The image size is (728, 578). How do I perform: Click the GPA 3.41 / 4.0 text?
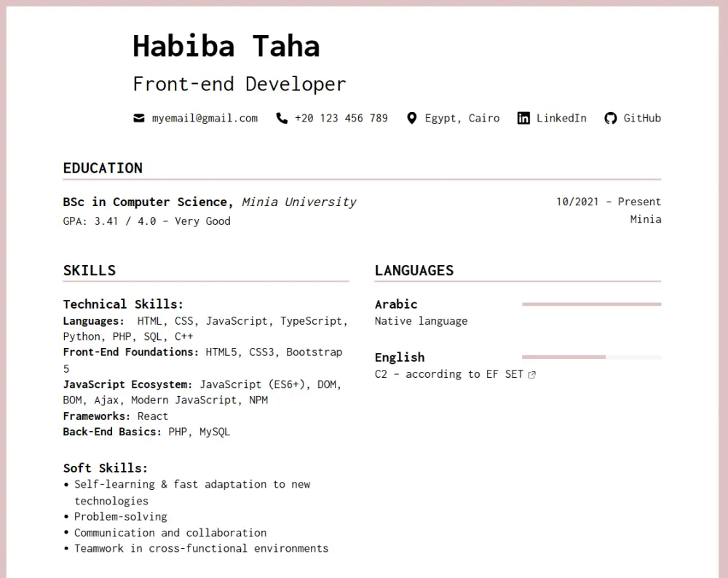tap(146, 221)
